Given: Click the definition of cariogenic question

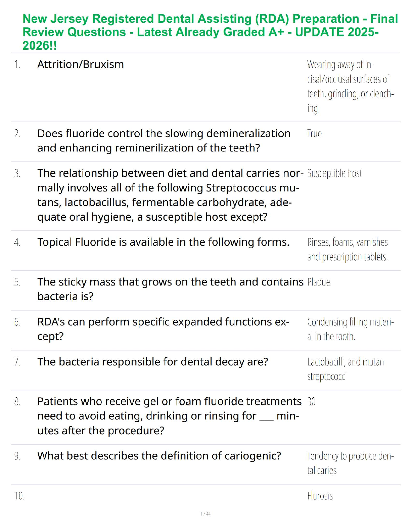Looking at the screenshot, I should (159, 456).
